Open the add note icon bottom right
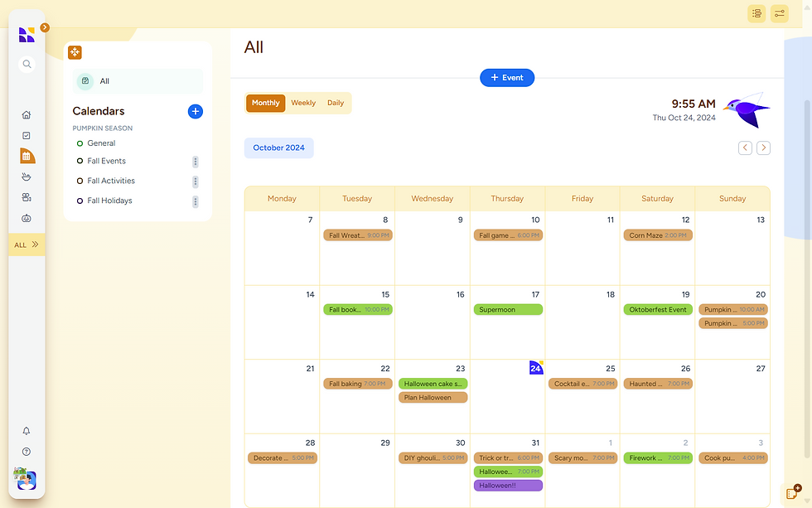Viewport: 812px width, 508px height. (794, 492)
